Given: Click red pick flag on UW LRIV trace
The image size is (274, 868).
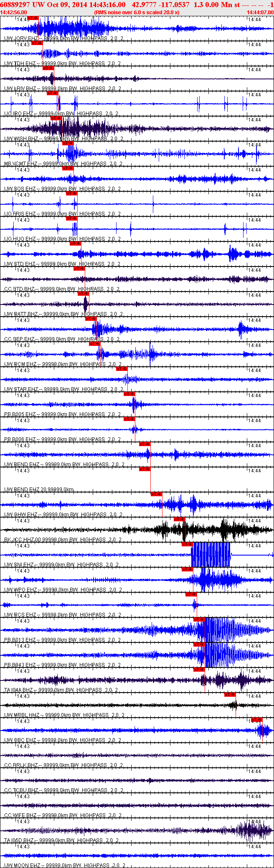Looking at the screenshot, I should 48,68.
